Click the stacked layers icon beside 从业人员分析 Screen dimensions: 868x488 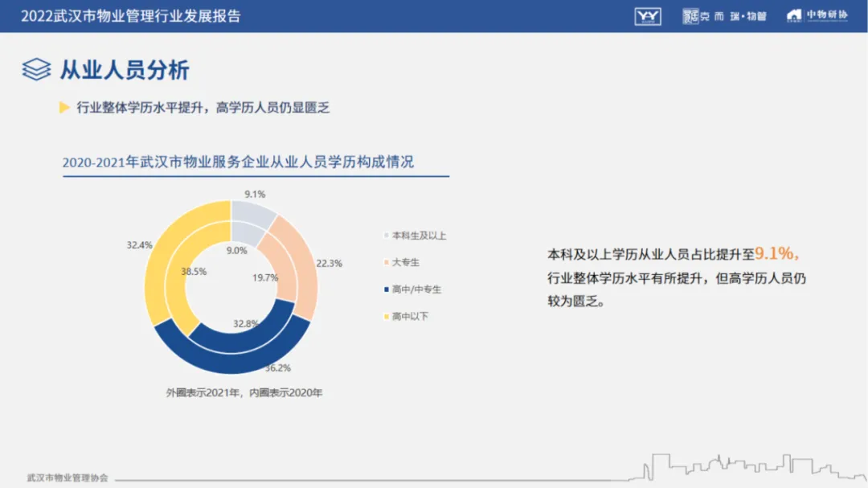pyautogui.click(x=36, y=70)
